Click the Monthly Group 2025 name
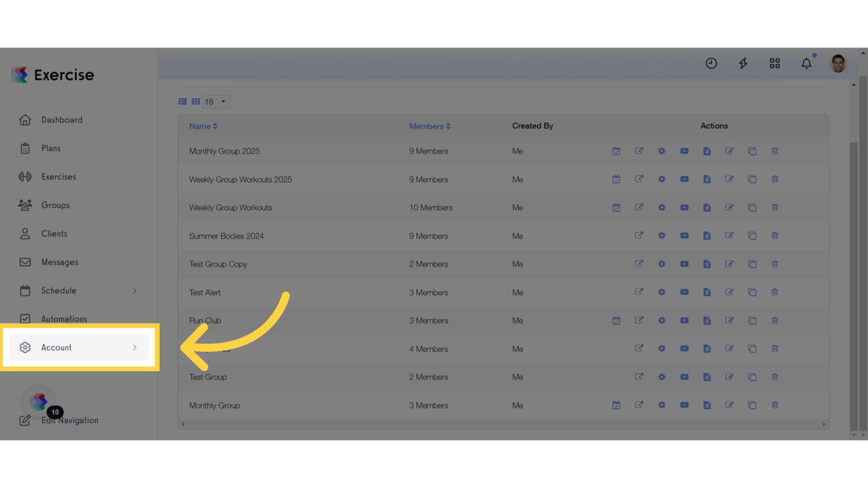Image resolution: width=868 pixels, height=488 pixels. 224,151
